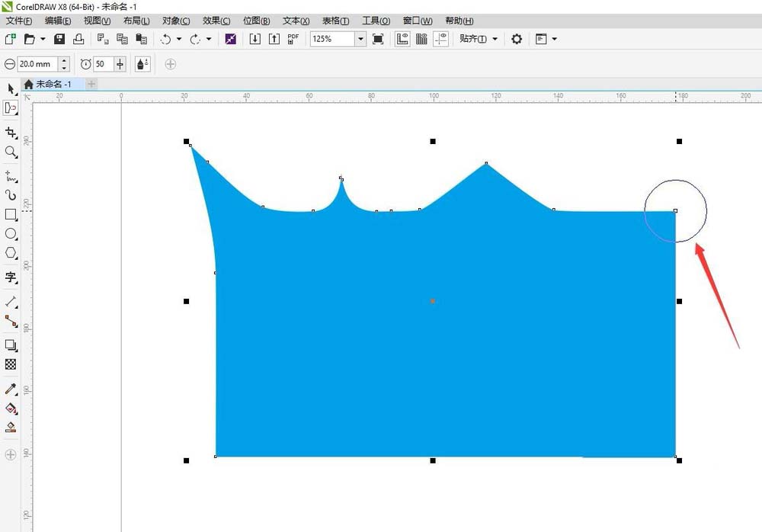The height and width of the screenshot is (532, 762).
Task: Expand the Open dropdown arrow
Action: [43, 39]
